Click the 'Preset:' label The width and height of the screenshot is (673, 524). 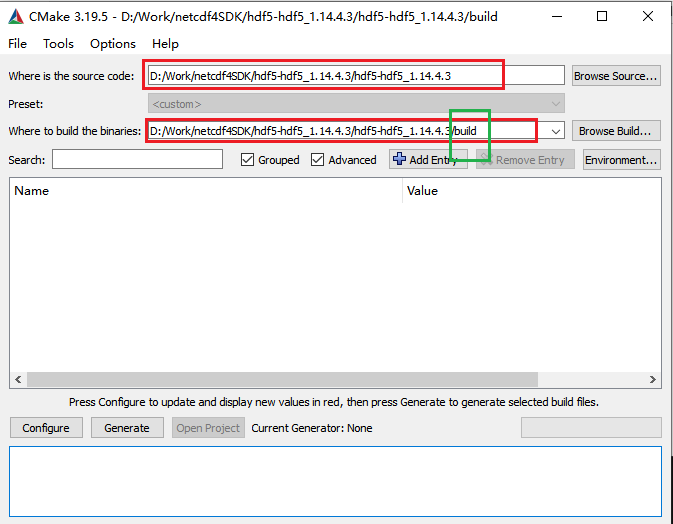click(26, 104)
